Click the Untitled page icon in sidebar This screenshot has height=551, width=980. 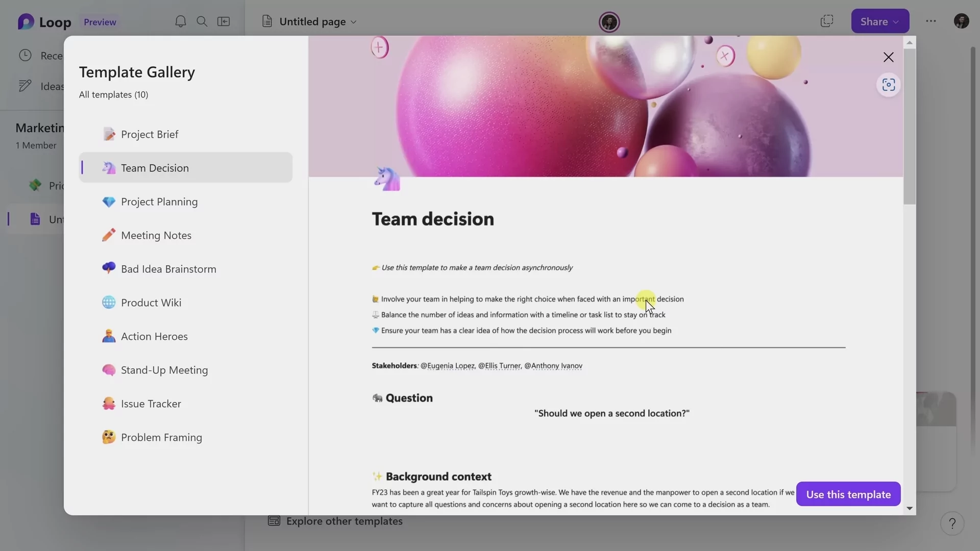pyautogui.click(x=35, y=219)
